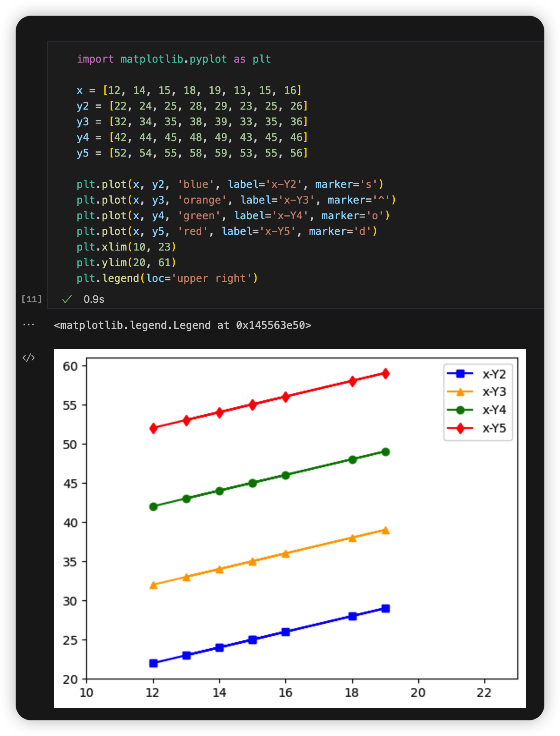This screenshot has width=560, height=736.
Task: Click the green success checkmark icon
Action: point(67,299)
